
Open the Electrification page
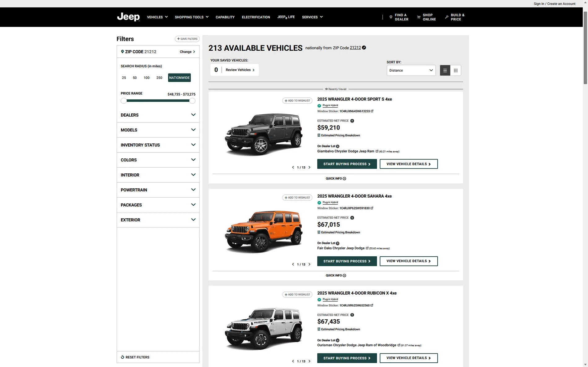(x=256, y=17)
